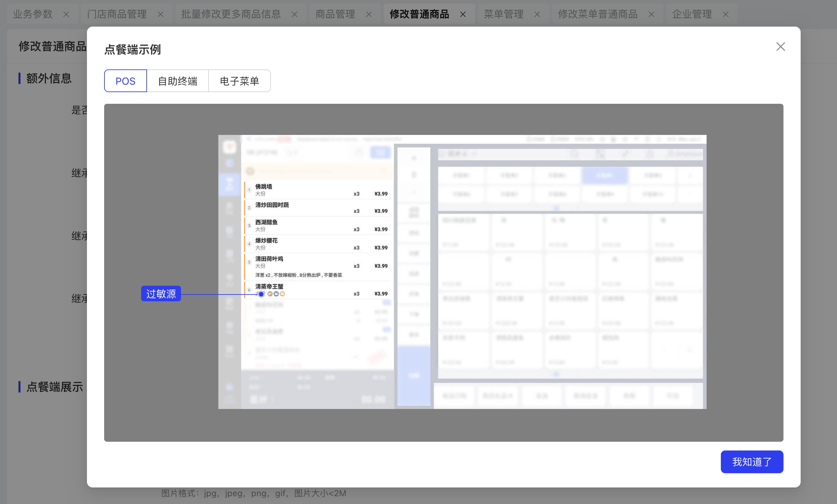Click X on 批量修改更多商品信息 tab
The width and height of the screenshot is (837, 504).
click(x=295, y=14)
